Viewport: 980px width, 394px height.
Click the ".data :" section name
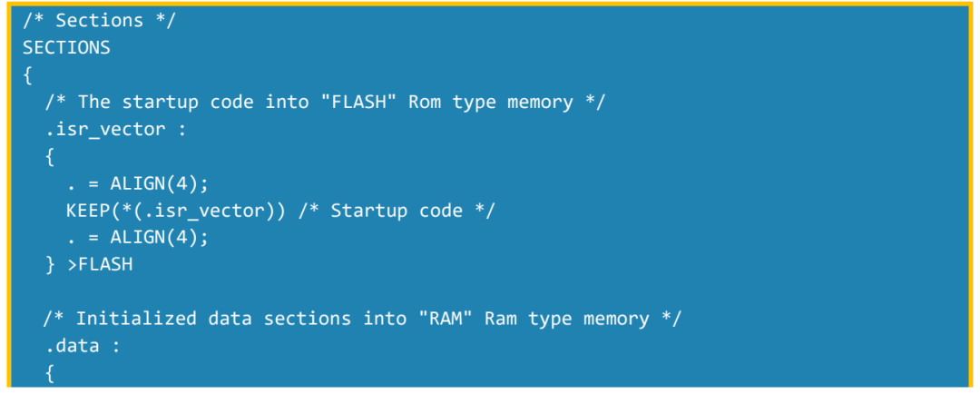pyautogui.click(x=83, y=346)
